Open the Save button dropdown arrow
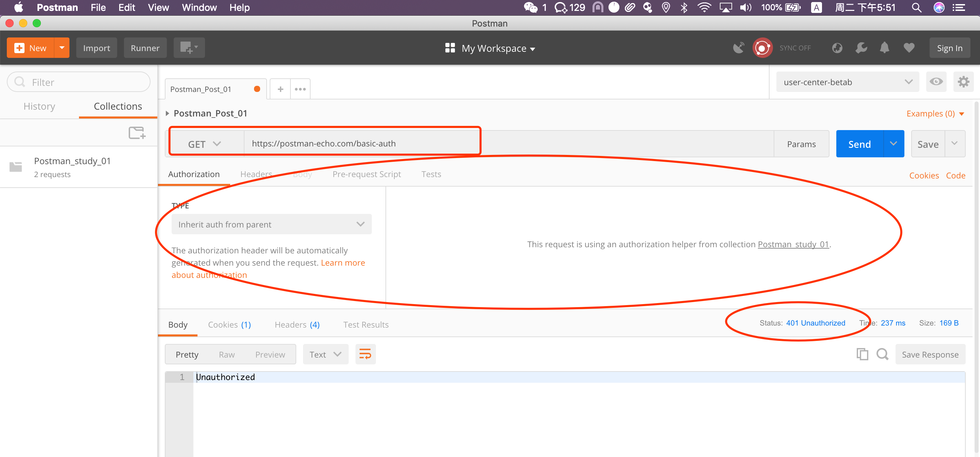980x457 pixels. click(x=955, y=143)
